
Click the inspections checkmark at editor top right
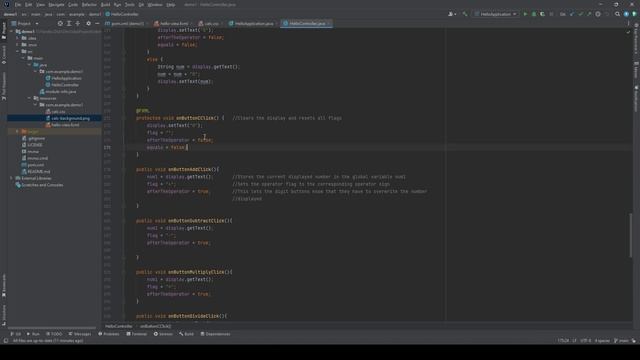(x=628, y=31)
